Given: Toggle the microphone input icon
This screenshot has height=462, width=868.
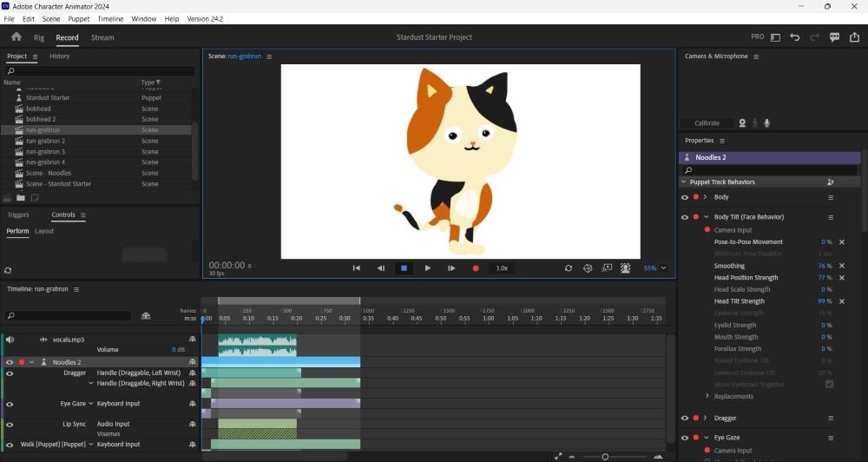Looking at the screenshot, I should pos(767,123).
